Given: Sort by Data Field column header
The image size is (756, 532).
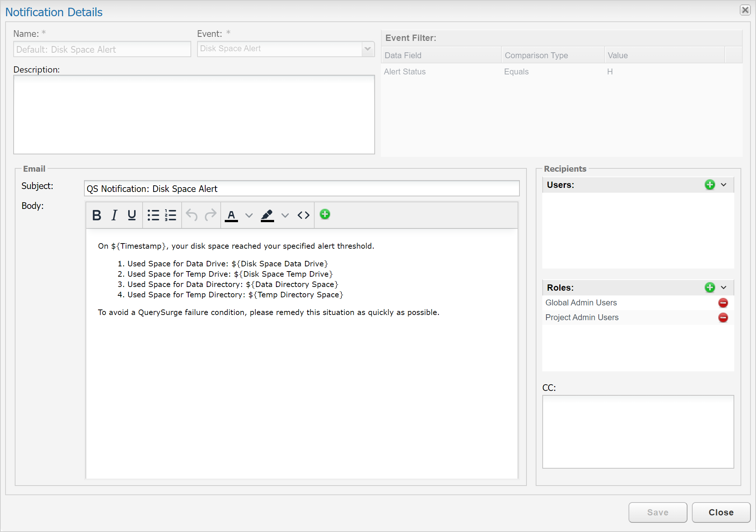Looking at the screenshot, I should 441,55.
